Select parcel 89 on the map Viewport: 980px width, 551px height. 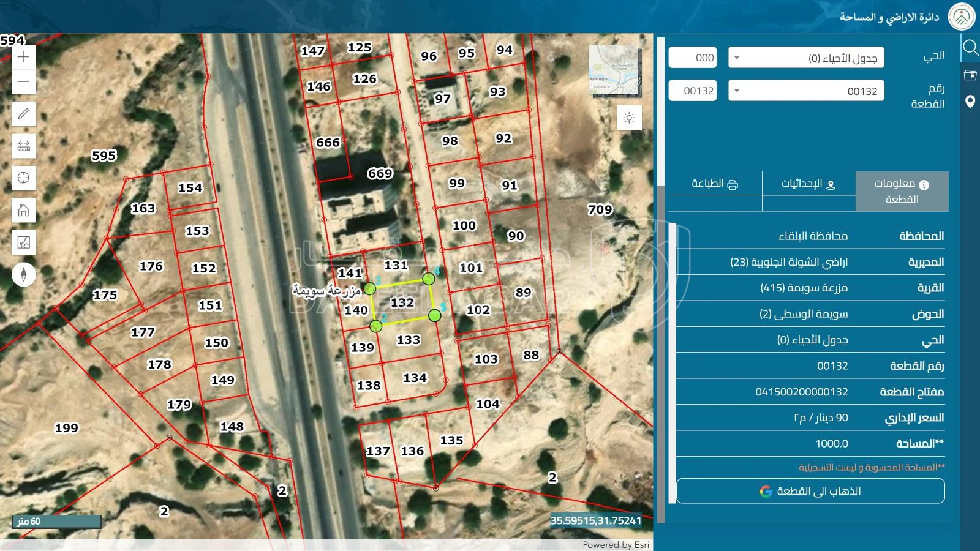tap(524, 292)
